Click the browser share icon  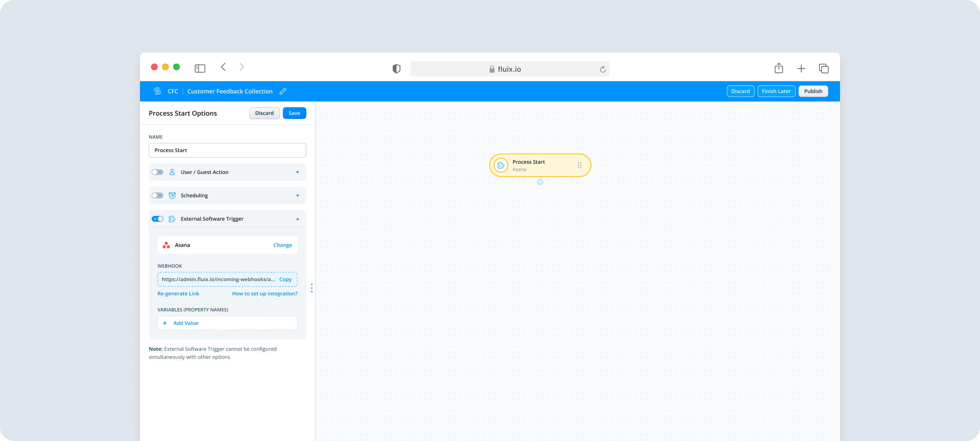(778, 69)
